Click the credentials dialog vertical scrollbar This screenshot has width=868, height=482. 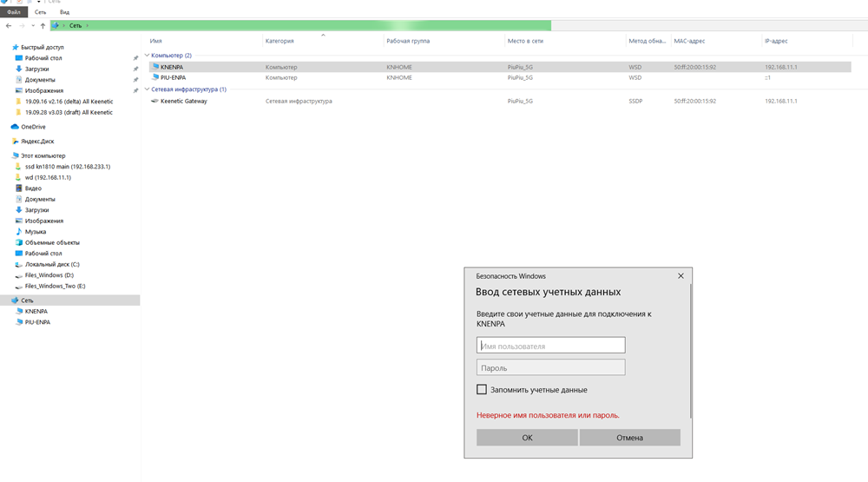690,351
